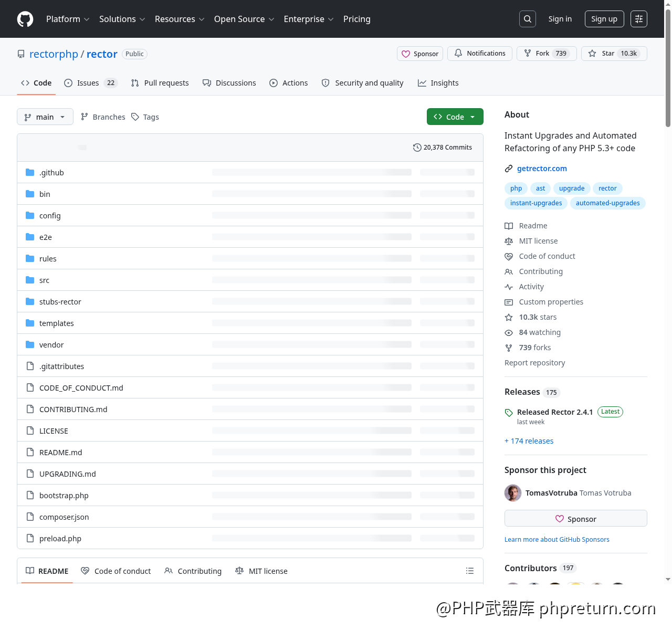672x630 pixels.
Task: Click the .github folder icon
Action: coord(30,172)
